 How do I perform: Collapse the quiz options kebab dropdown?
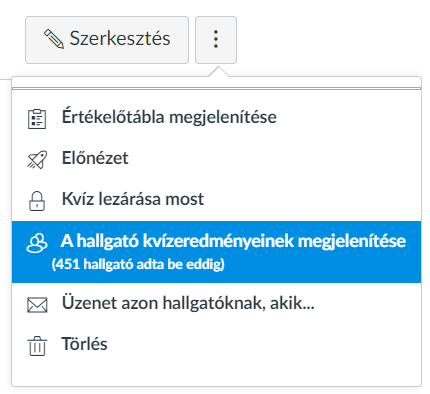pyautogui.click(x=216, y=40)
